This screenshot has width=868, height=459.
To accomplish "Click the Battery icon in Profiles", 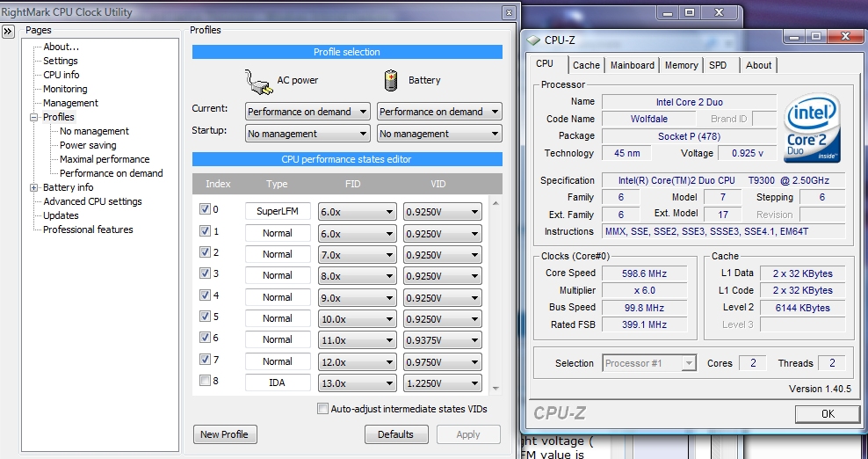I will click(392, 81).
